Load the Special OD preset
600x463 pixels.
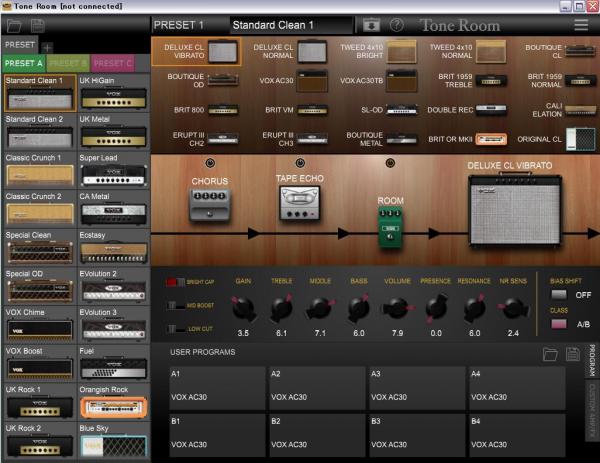(39, 286)
